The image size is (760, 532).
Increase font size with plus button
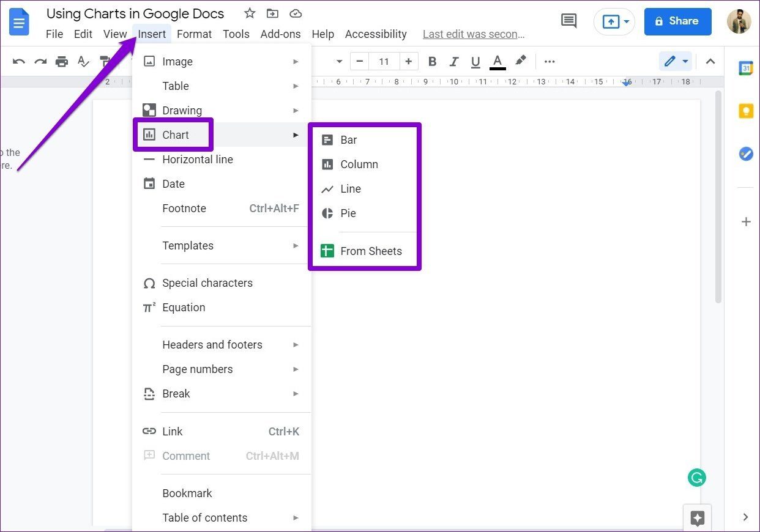[x=408, y=61]
